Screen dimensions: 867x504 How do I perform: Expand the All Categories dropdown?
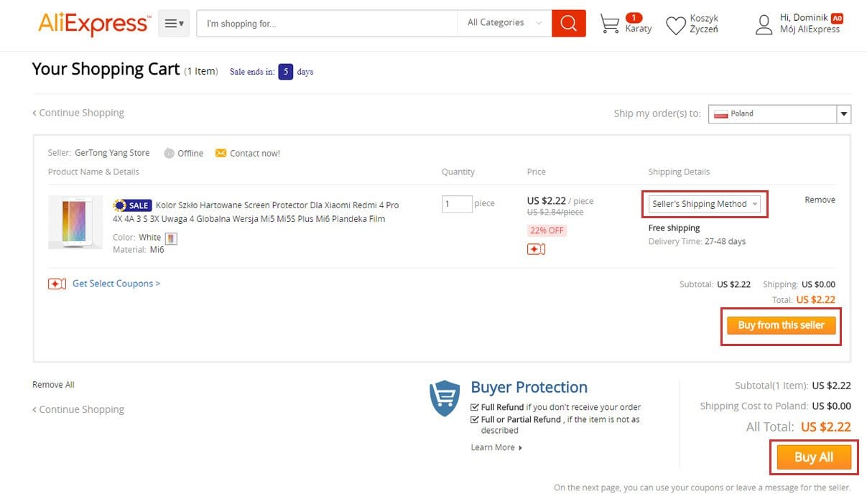504,23
